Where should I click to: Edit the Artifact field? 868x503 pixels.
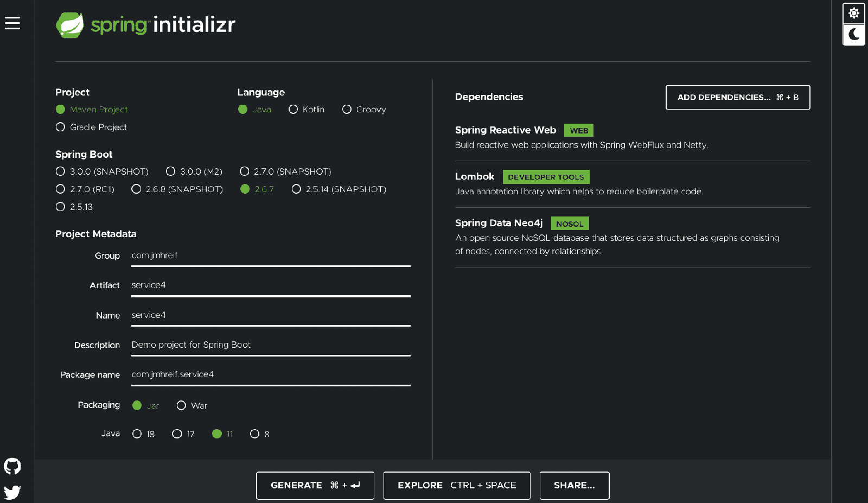(x=271, y=285)
